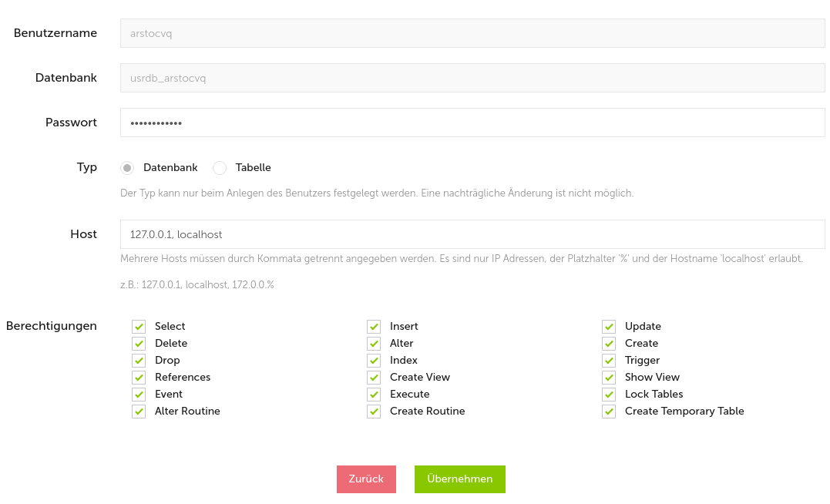Select the Tabelle type radio button

click(220, 168)
